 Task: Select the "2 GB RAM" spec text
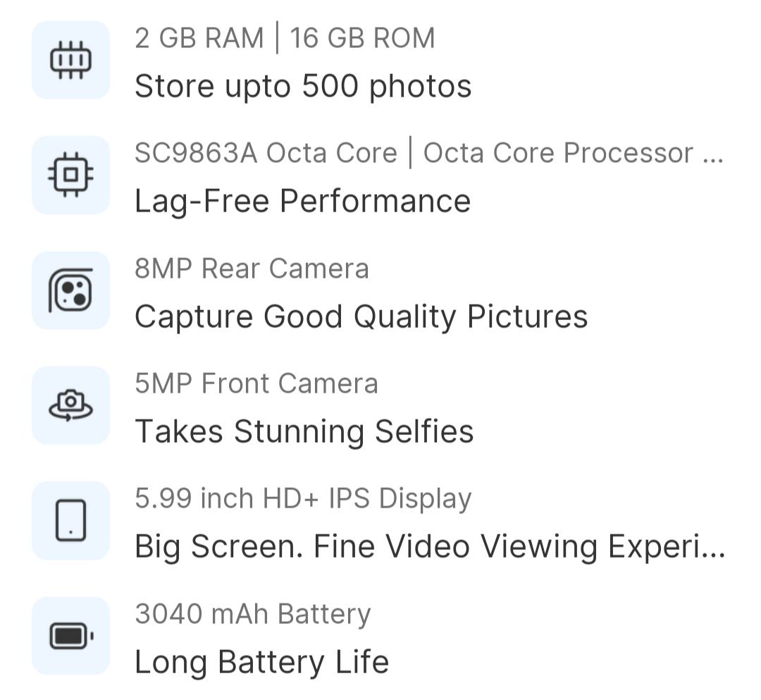pos(199,38)
